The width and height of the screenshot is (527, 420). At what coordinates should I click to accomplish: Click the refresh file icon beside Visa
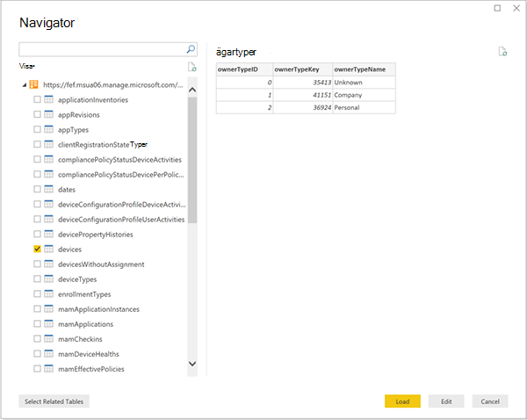[x=191, y=67]
